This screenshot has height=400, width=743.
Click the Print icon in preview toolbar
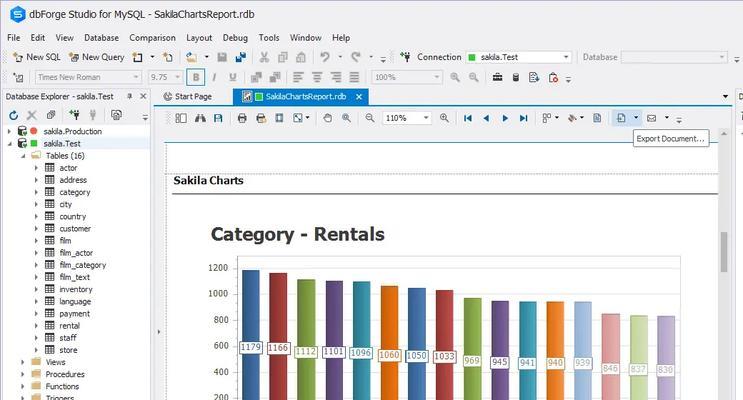[242, 118]
